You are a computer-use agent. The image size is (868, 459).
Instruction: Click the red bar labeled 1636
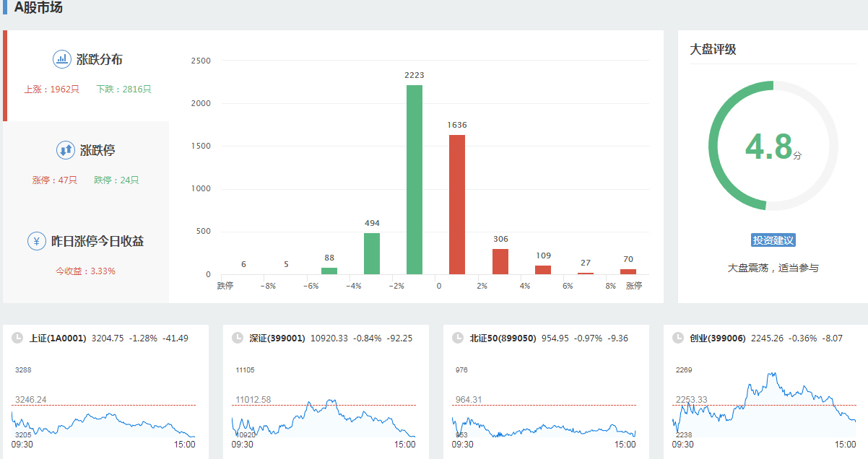pyautogui.click(x=457, y=204)
